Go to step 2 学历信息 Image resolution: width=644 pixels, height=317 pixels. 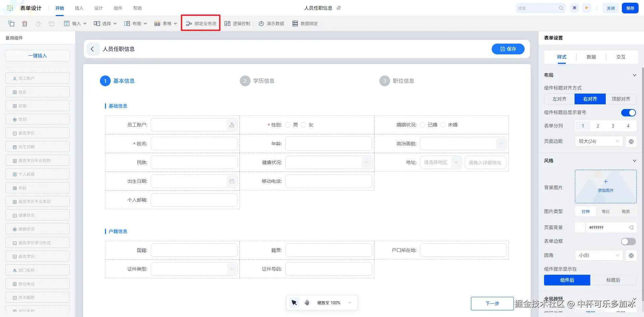click(257, 81)
